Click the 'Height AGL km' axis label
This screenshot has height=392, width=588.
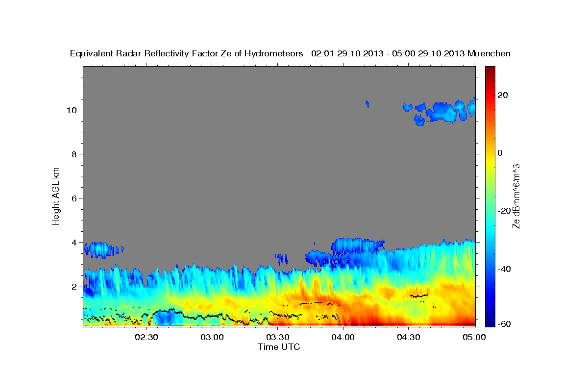click(56, 196)
